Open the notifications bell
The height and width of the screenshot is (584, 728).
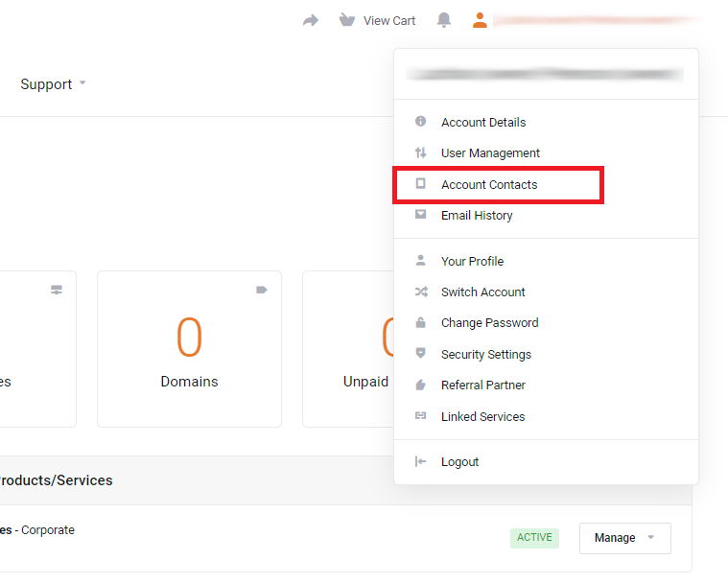[x=444, y=20]
